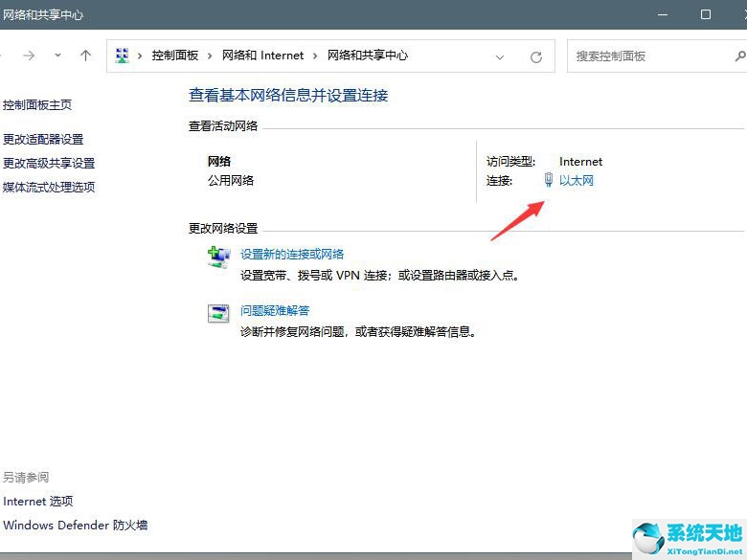Select 控制面板 in the breadcrumb path
This screenshot has height=560, width=747.
coord(175,56)
